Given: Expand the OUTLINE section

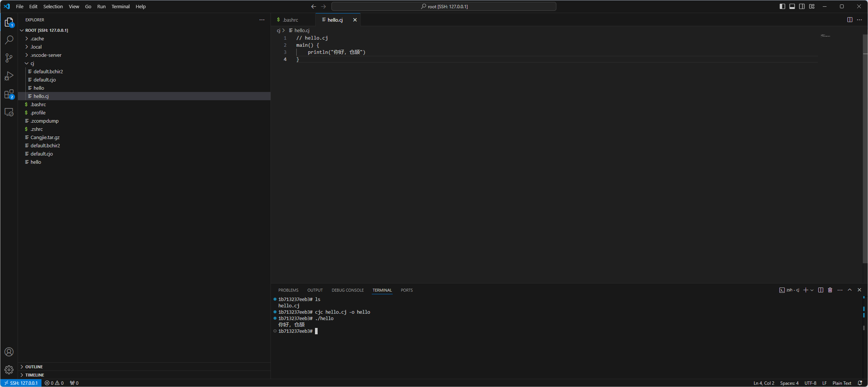Looking at the screenshot, I should pyautogui.click(x=144, y=367).
